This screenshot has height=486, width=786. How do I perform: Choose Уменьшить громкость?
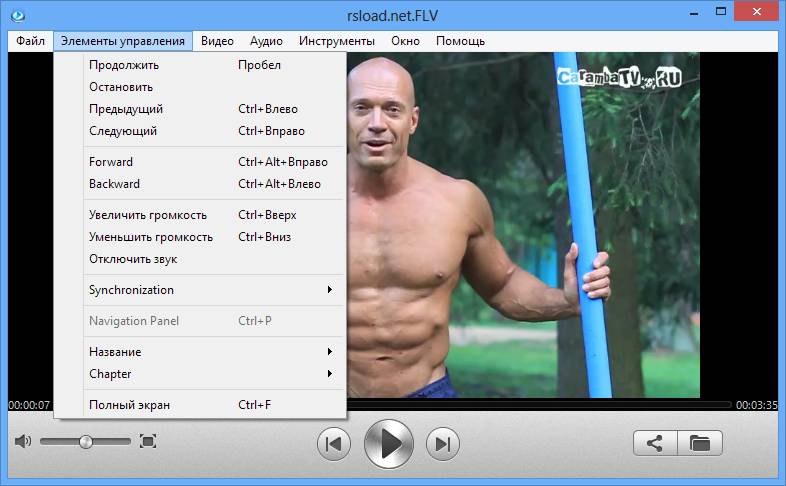[x=200, y=237]
